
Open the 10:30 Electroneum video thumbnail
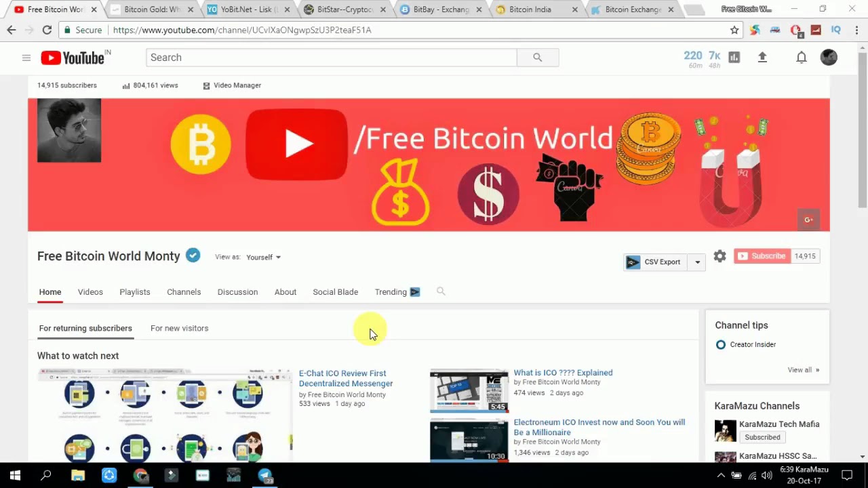point(469,440)
